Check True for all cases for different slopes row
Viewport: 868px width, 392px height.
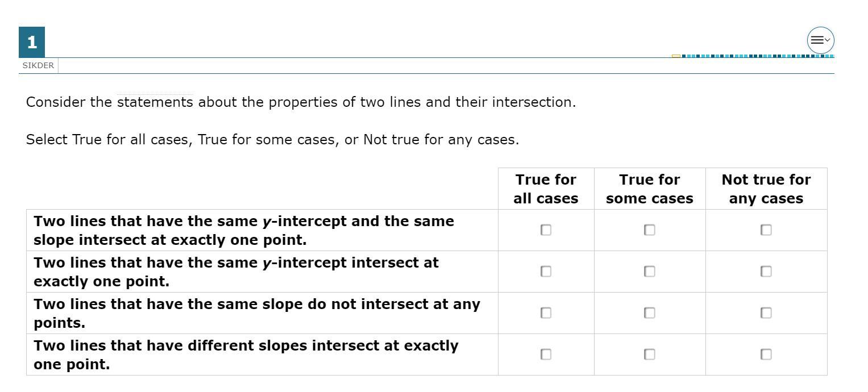tap(546, 354)
